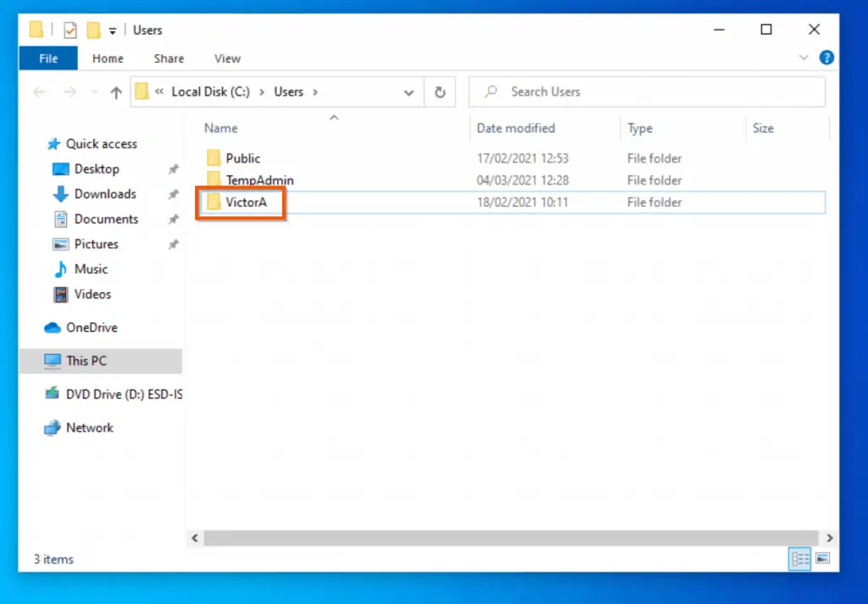Refresh the current folder view
The height and width of the screenshot is (604, 868).
click(x=440, y=91)
